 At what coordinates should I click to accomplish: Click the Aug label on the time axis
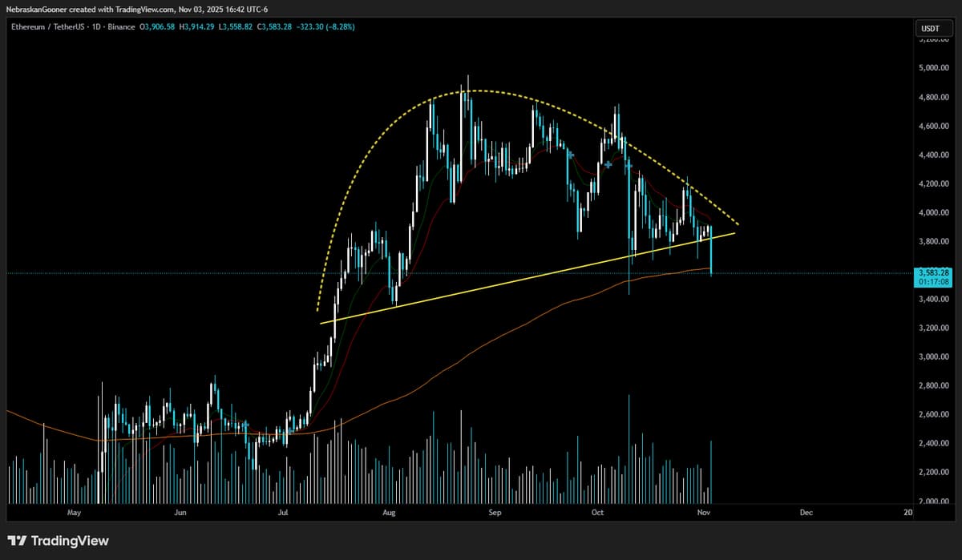(x=390, y=511)
